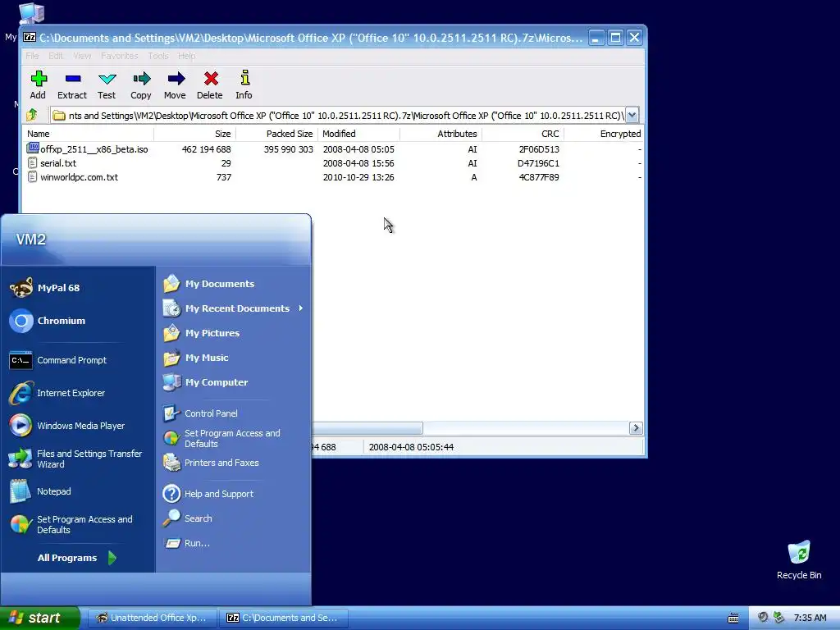The height and width of the screenshot is (630, 840).
Task: Open the Edit menu
Action: coord(56,56)
